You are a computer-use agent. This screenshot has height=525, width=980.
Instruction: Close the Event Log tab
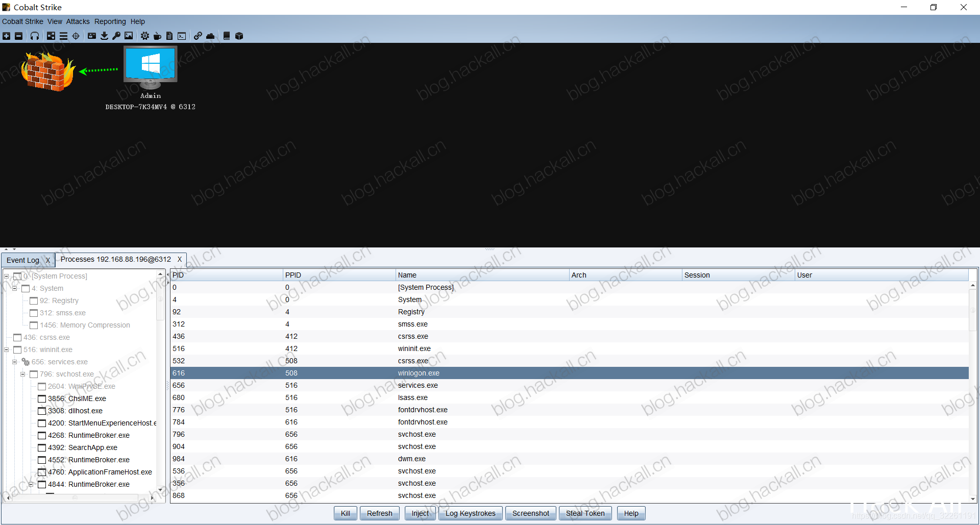pyautogui.click(x=48, y=260)
